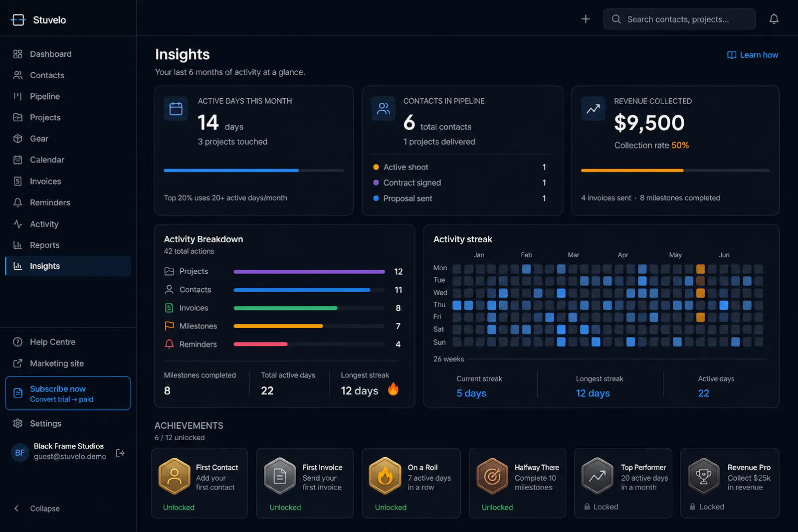The width and height of the screenshot is (798, 532).
Task: Open the Reports page
Action: [x=68, y=245]
